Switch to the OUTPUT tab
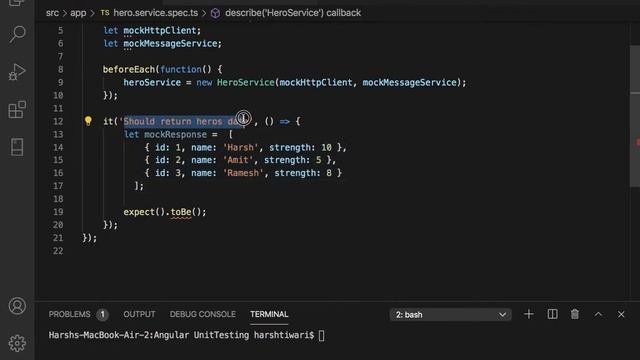This screenshot has width=640, height=360. tap(139, 314)
